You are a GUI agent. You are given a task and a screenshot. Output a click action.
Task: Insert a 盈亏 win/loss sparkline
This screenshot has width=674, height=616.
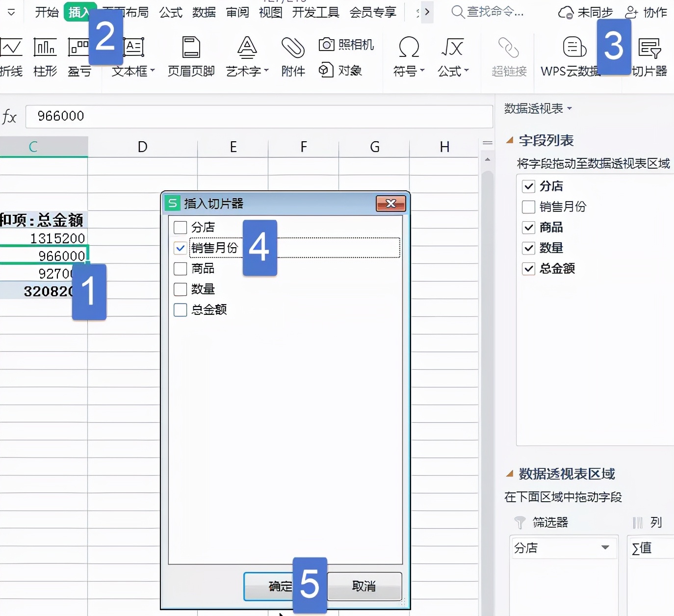[79, 57]
